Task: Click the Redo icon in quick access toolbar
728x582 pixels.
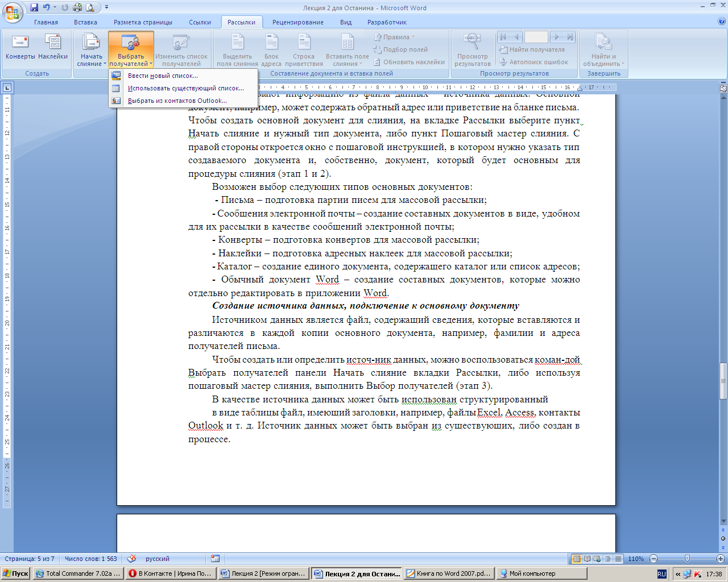Action: coord(64,7)
